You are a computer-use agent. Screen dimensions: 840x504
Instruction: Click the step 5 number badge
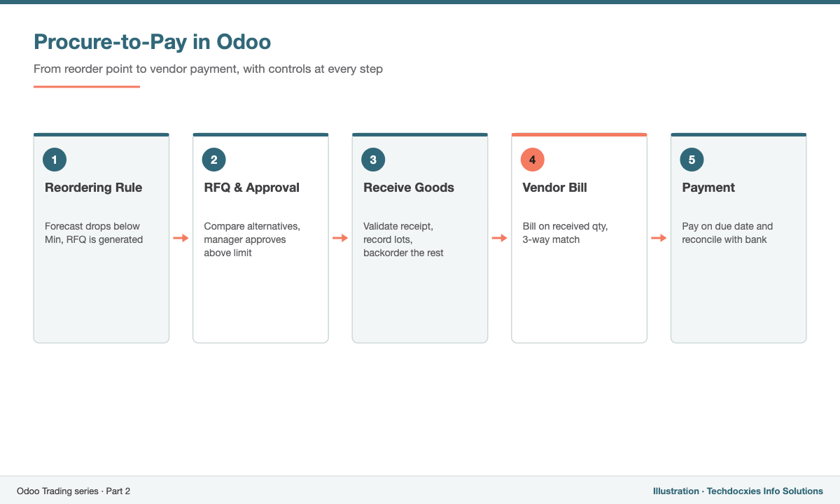(x=692, y=160)
